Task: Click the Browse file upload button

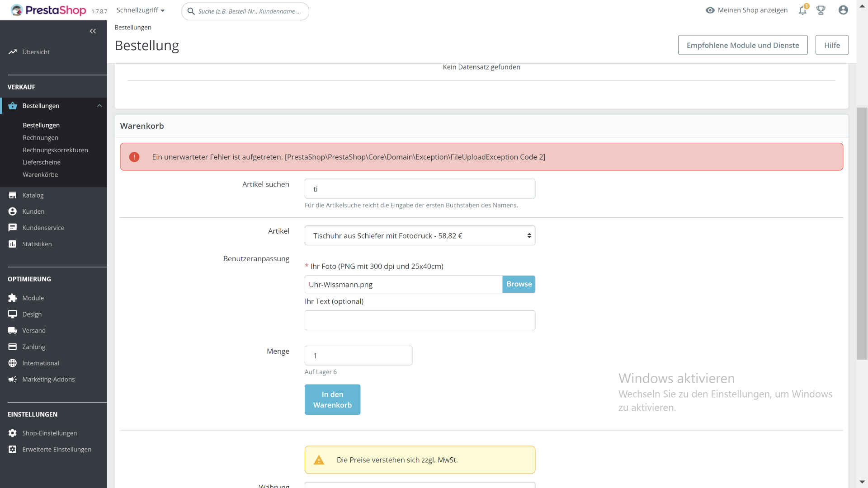Action: coord(519,284)
